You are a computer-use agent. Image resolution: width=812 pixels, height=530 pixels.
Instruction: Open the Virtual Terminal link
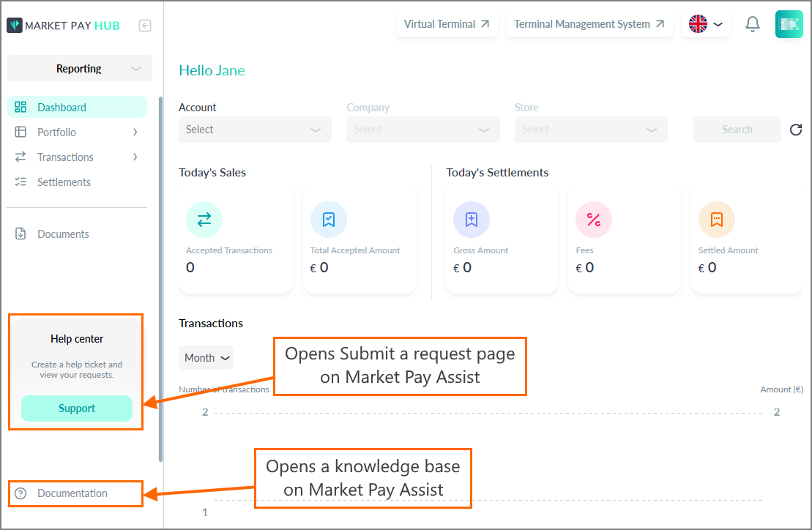coord(447,24)
